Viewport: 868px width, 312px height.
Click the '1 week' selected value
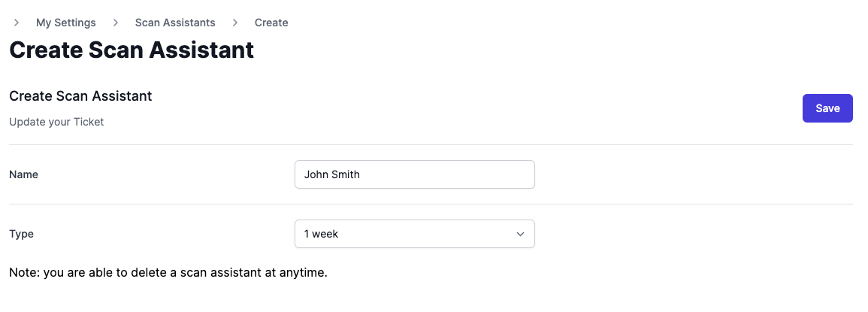[322, 234]
